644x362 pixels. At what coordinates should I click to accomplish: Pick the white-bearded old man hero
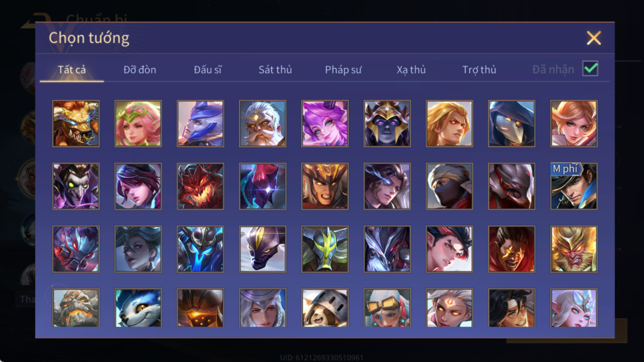coord(262,123)
